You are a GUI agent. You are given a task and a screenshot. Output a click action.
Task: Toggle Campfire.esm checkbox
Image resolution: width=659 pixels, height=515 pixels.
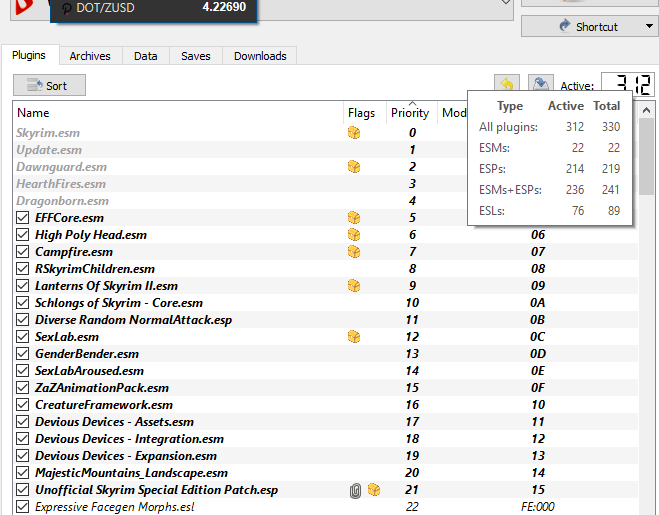coord(23,252)
